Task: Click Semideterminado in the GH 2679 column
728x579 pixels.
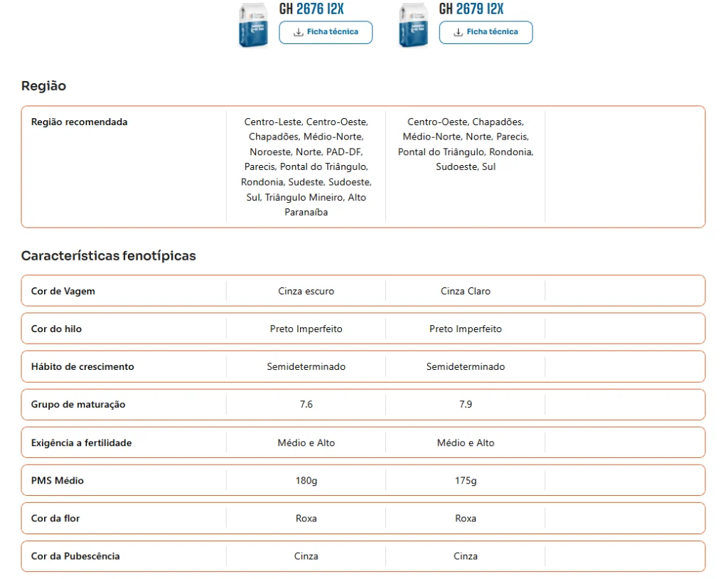Action: coord(466,366)
